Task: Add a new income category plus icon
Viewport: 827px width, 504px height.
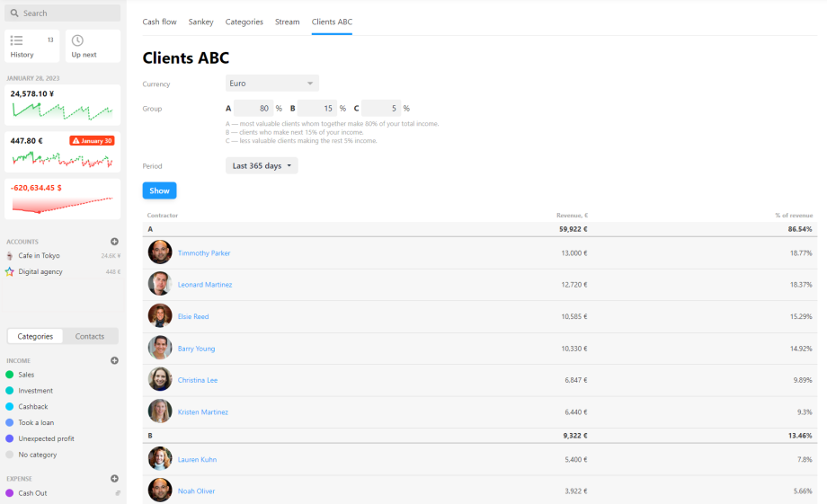Action: 114,360
